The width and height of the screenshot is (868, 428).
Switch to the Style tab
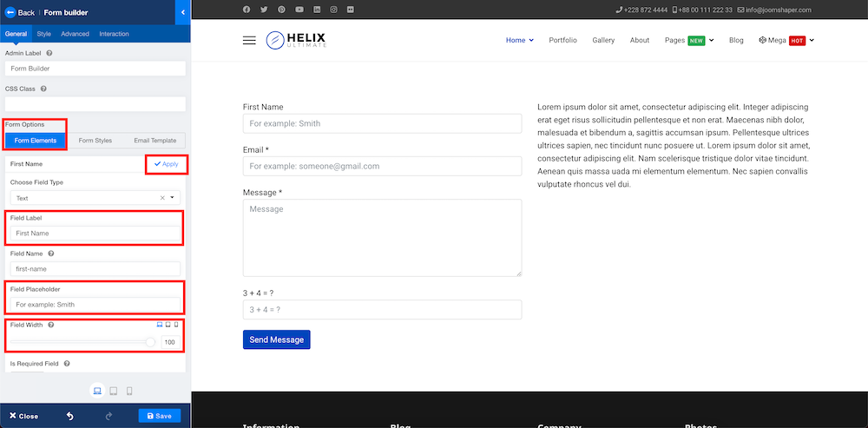point(43,34)
